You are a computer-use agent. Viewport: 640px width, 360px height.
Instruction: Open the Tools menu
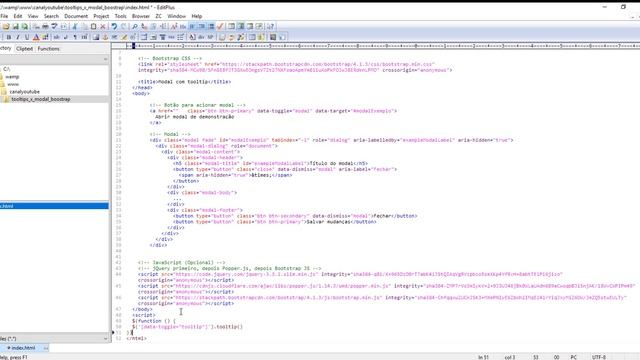pyautogui.click(x=120, y=16)
